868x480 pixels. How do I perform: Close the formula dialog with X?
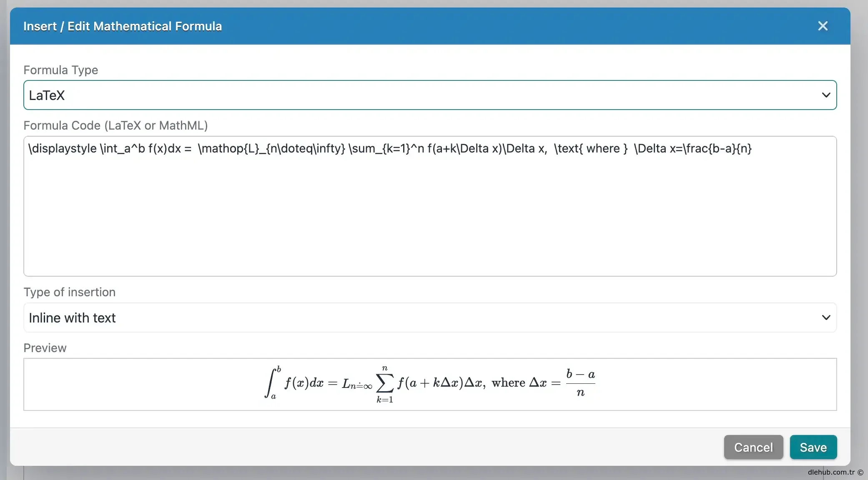click(x=823, y=26)
